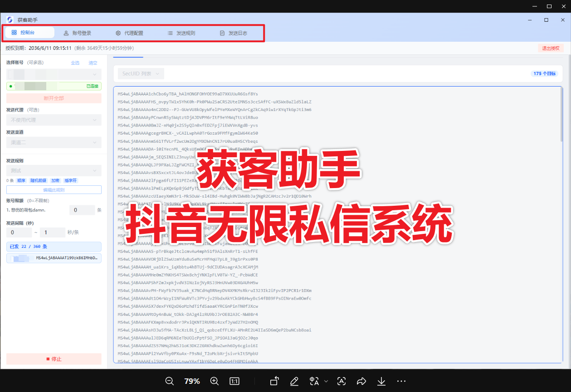Click the 获客助手 app logo icon
571x392 pixels.
click(x=10, y=20)
